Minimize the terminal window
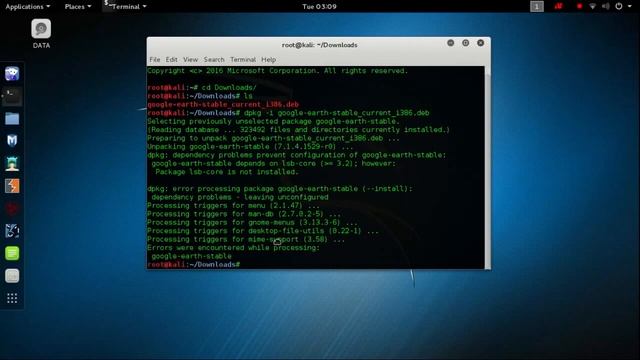The image size is (640, 360). [x=451, y=43]
